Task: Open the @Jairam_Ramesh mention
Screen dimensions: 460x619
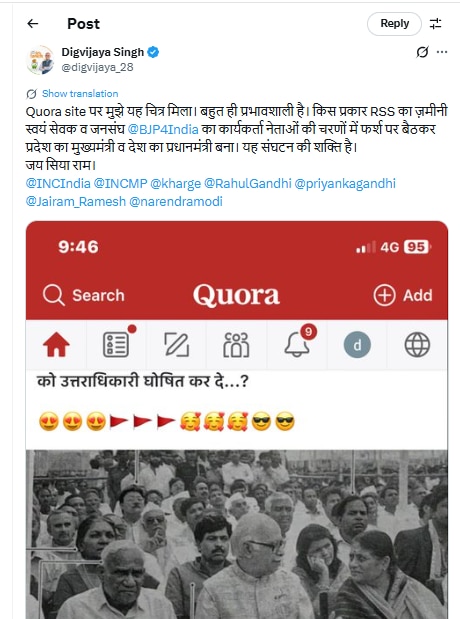Action: coord(75,202)
